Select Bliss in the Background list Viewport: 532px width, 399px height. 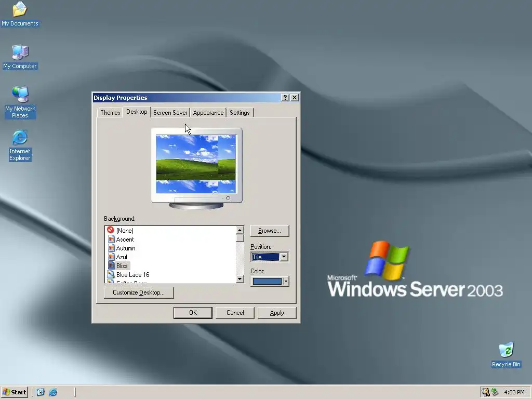[x=122, y=265]
